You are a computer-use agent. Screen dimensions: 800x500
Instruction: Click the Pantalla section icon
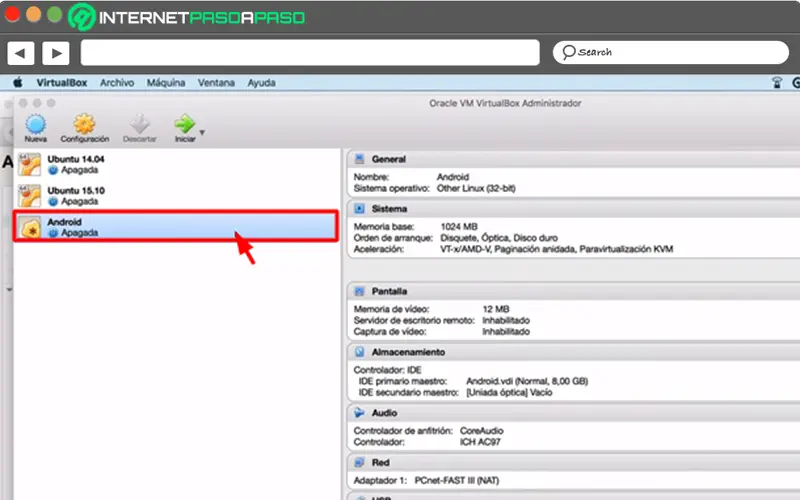point(359,291)
